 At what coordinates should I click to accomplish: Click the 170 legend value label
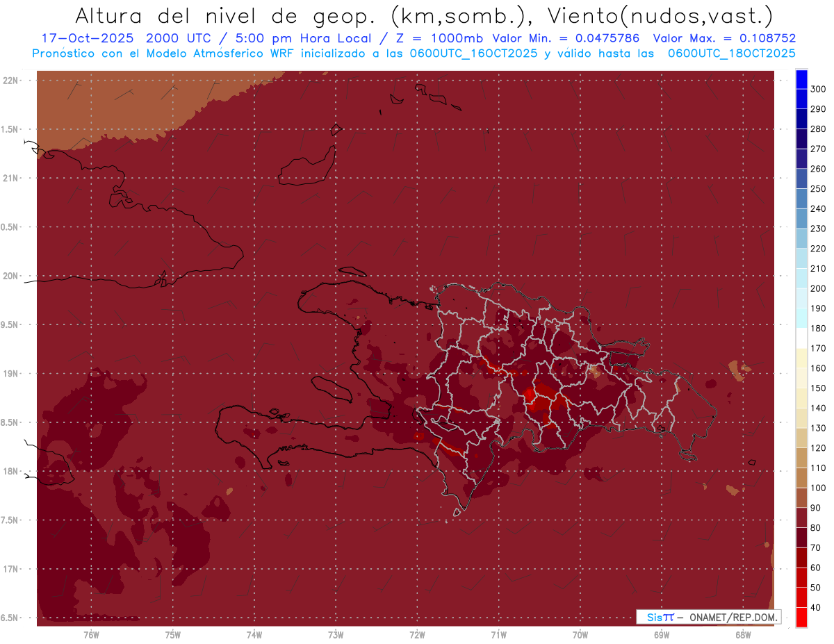tap(818, 348)
